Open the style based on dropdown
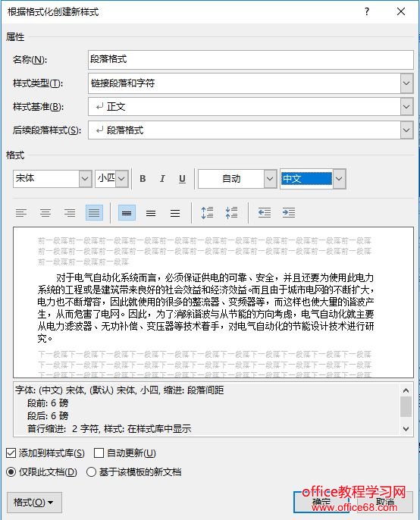Viewport: 420px width, 520px height. (406, 106)
